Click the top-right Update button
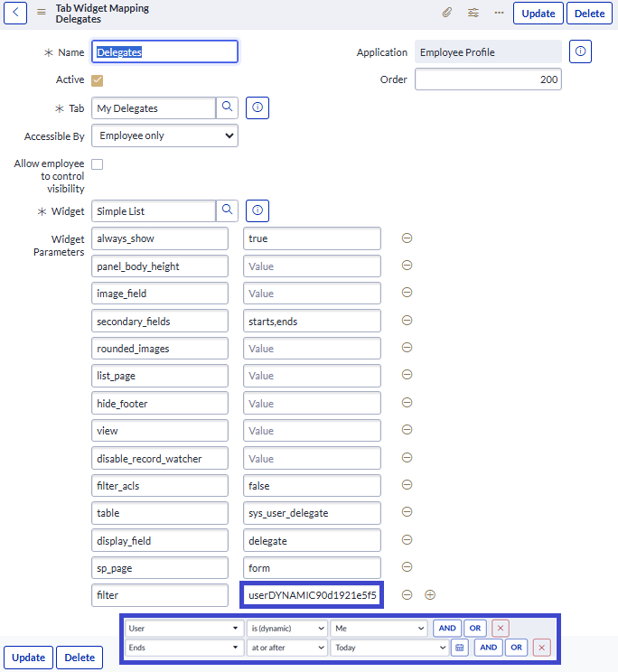This screenshot has height=672, width=618. click(538, 14)
